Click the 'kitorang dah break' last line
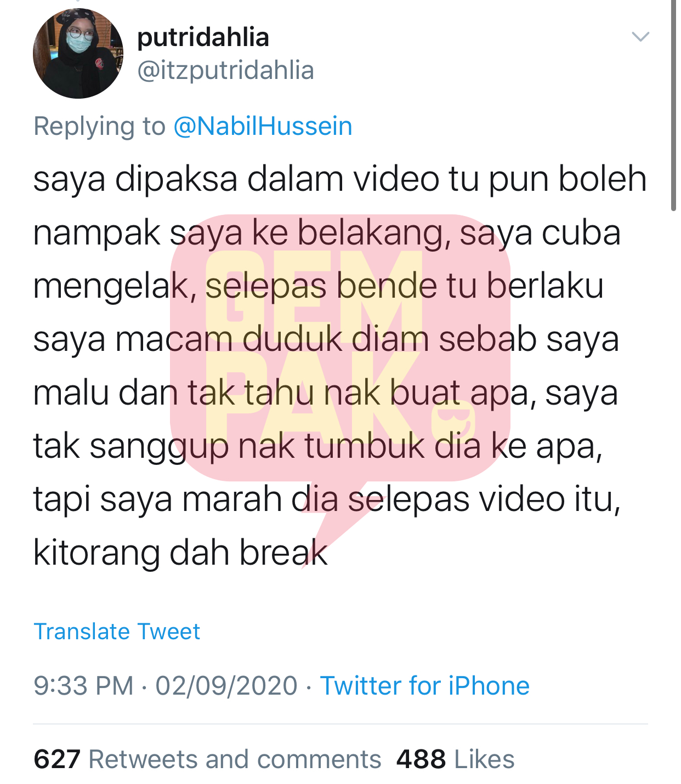This screenshot has height=784, width=681. click(180, 552)
